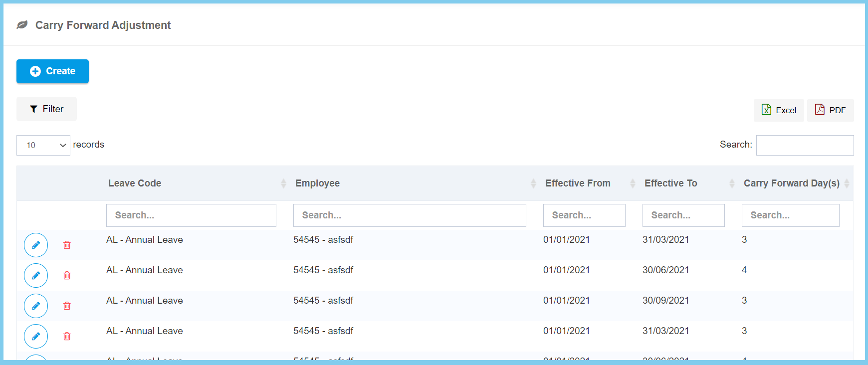Click the Create button
This screenshot has height=365, width=868.
[x=52, y=71]
